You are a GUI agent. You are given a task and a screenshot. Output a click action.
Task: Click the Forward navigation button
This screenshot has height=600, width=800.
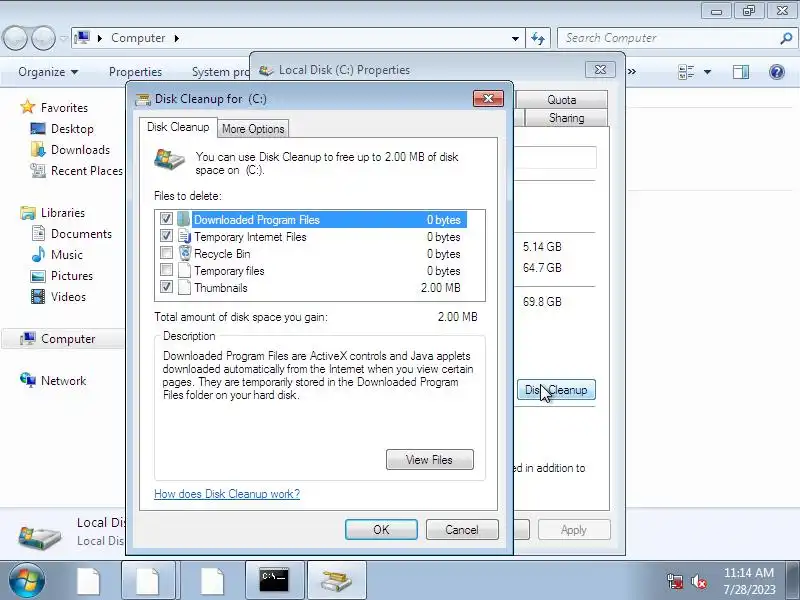[43, 38]
